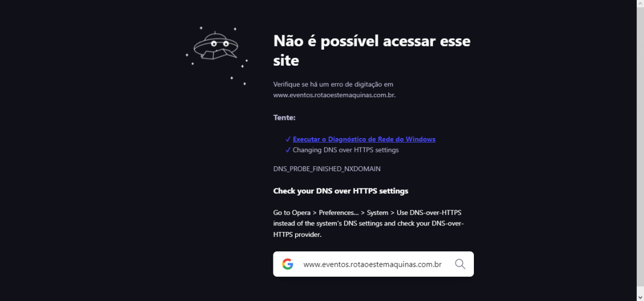This screenshot has height=301, width=644.
Task: Click the Check your DNS over HTTPS heading
Action: [x=340, y=191]
